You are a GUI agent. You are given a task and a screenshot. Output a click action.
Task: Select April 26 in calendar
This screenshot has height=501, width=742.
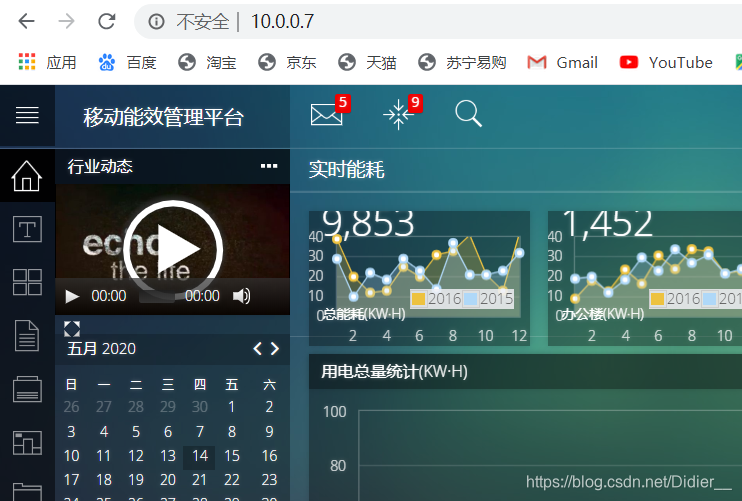coord(71,407)
